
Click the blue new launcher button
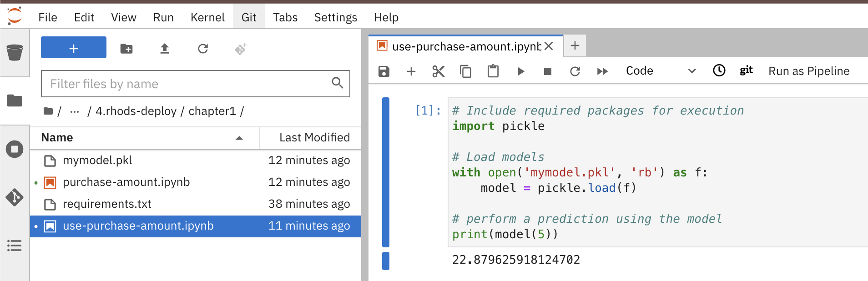(x=74, y=48)
